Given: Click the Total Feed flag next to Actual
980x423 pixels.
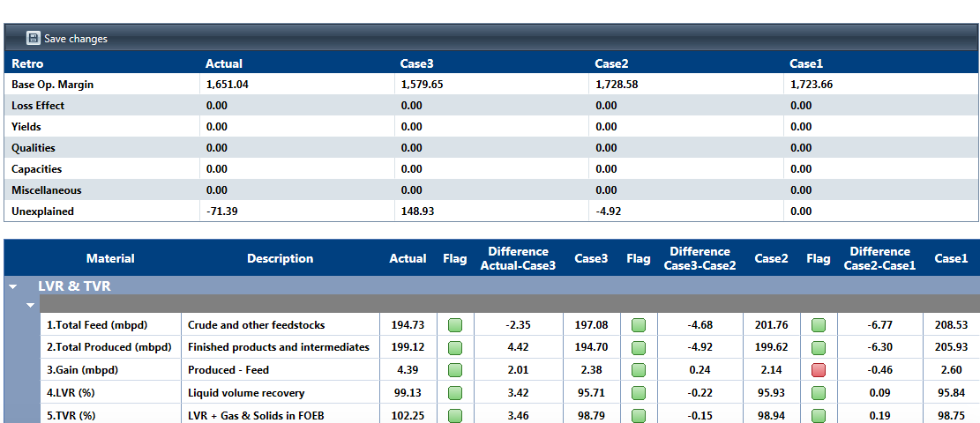Looking at the screenshot, I should [454, 325].
